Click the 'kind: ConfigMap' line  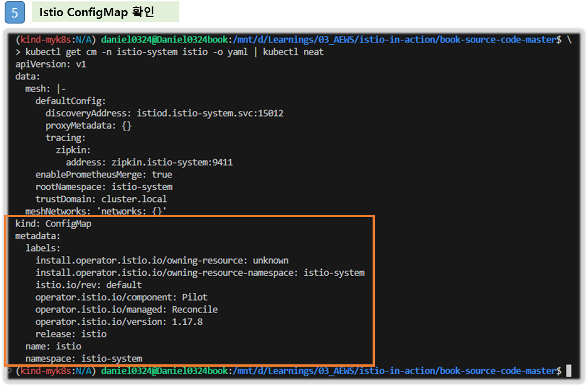53,224
